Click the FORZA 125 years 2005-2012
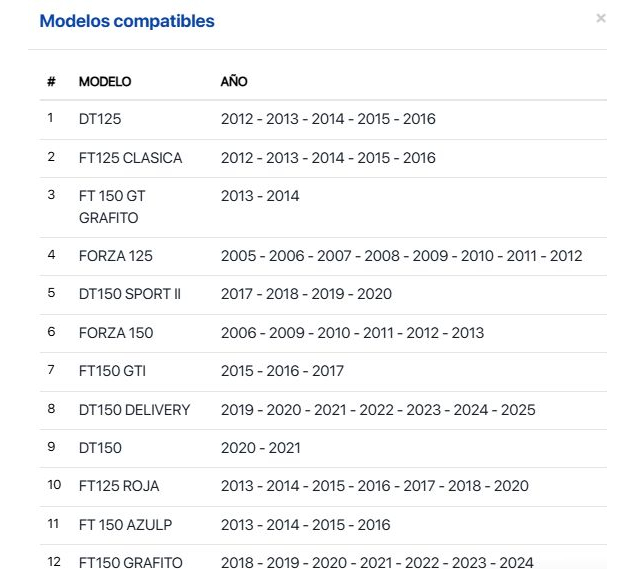635x569 pixels. 401,256
